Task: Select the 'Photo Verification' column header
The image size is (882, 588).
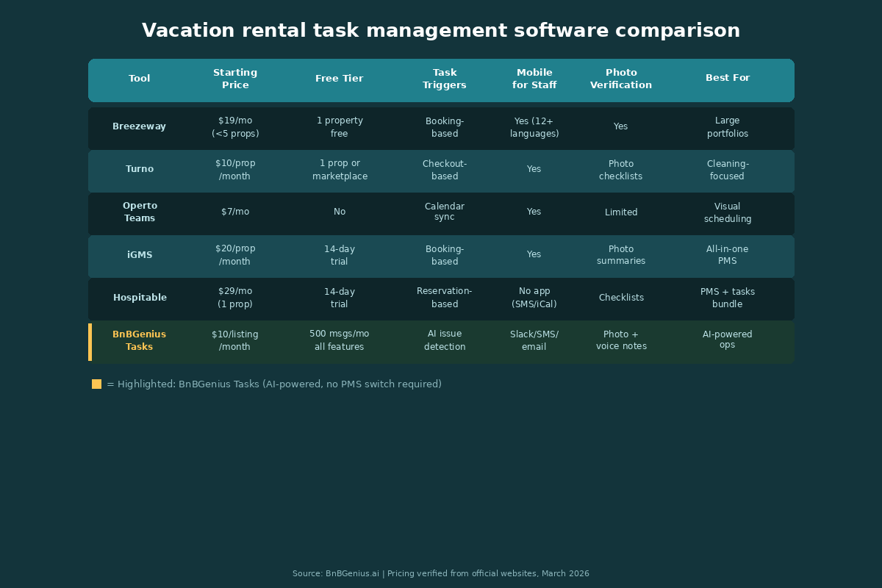Action: click(x=621, y=79)
